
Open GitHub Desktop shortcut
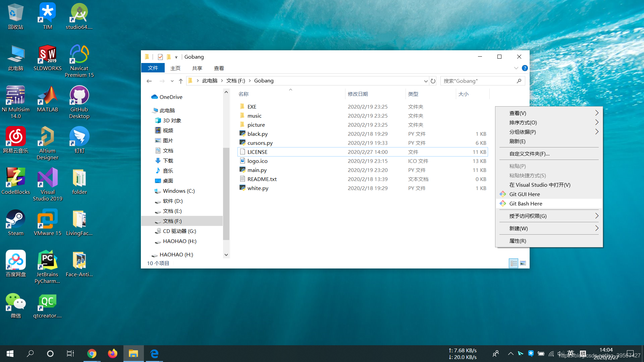pyautogui.click(x=79, y=103)
